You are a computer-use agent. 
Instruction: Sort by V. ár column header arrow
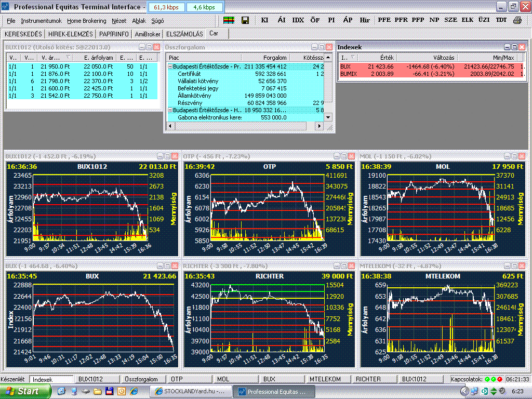tap(68, 57)
